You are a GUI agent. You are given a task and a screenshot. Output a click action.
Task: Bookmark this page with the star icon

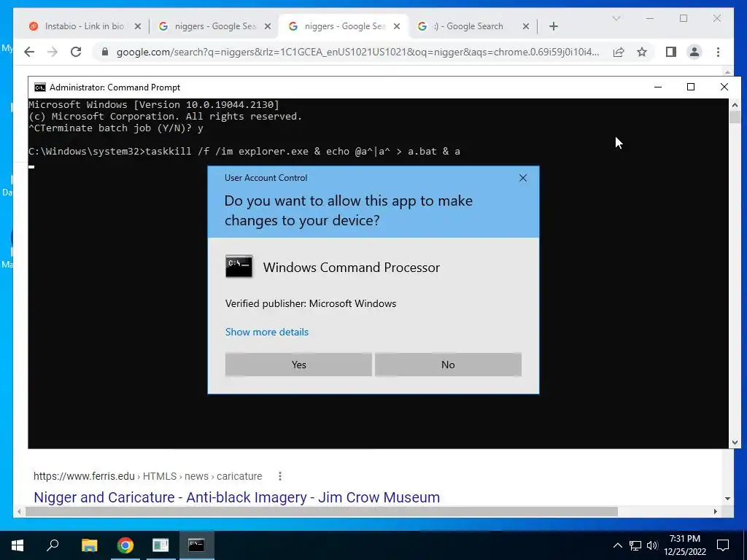(642, 52)
